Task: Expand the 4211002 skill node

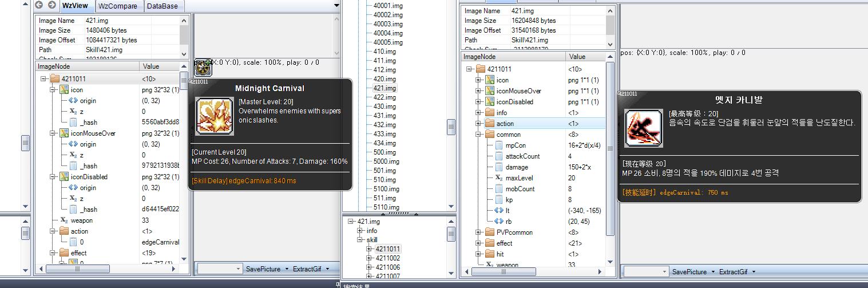Action: tap(369, 258)
